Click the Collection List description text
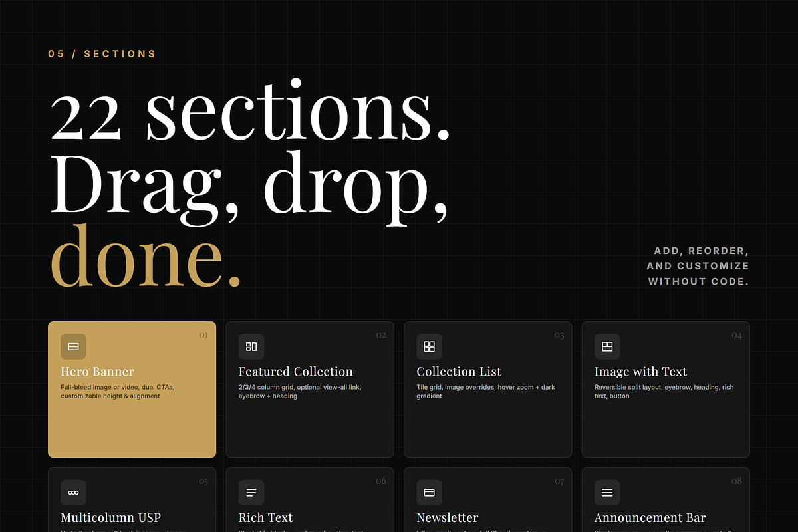798x532 pixels. point(486,392)
